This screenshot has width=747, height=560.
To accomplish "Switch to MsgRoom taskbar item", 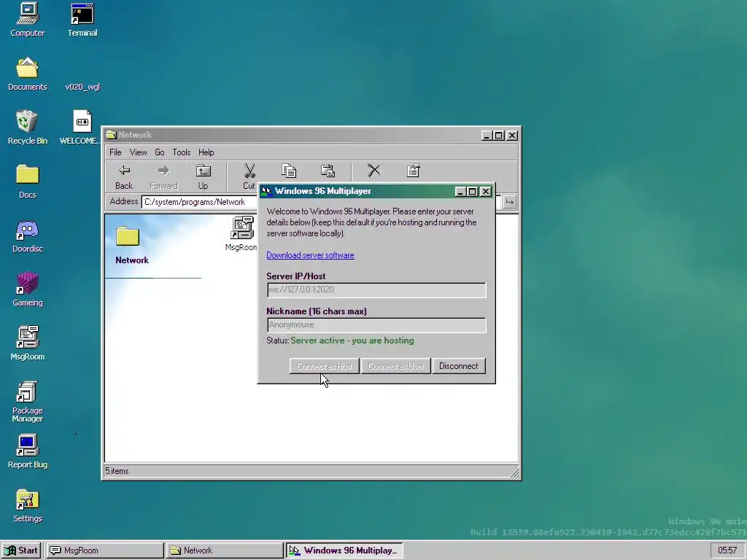I will [x=104, y=551].
